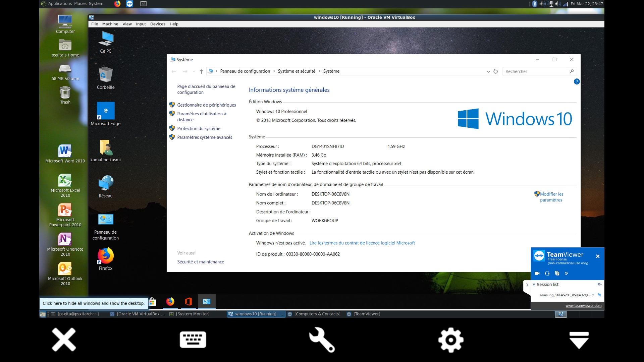The width and height of the screenshot is (644, 362).
Task: Open the Trash on Linux desktop
Action: [x=65, y=95]
